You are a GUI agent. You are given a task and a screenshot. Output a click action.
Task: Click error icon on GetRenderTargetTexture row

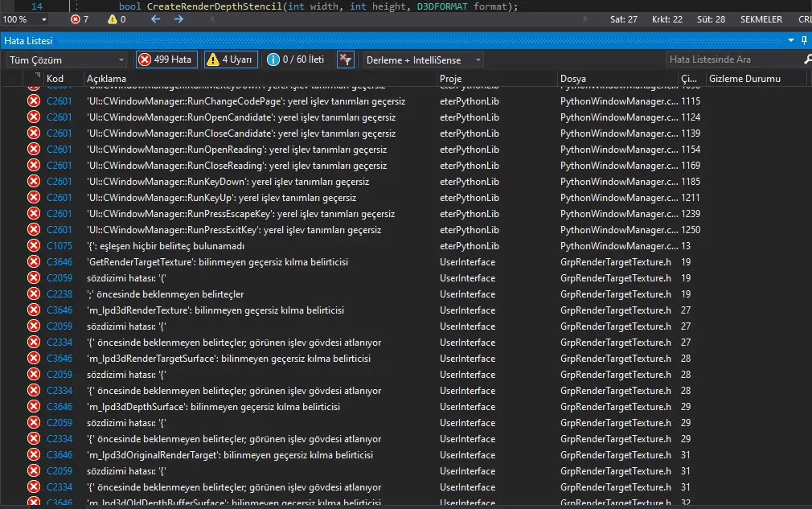click(x=34, y=261)
